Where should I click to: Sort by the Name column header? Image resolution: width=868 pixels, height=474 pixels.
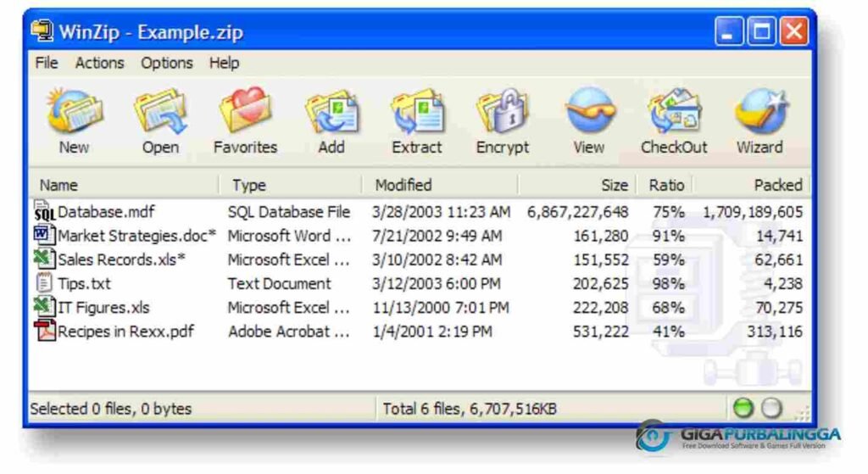coord(124,185)
